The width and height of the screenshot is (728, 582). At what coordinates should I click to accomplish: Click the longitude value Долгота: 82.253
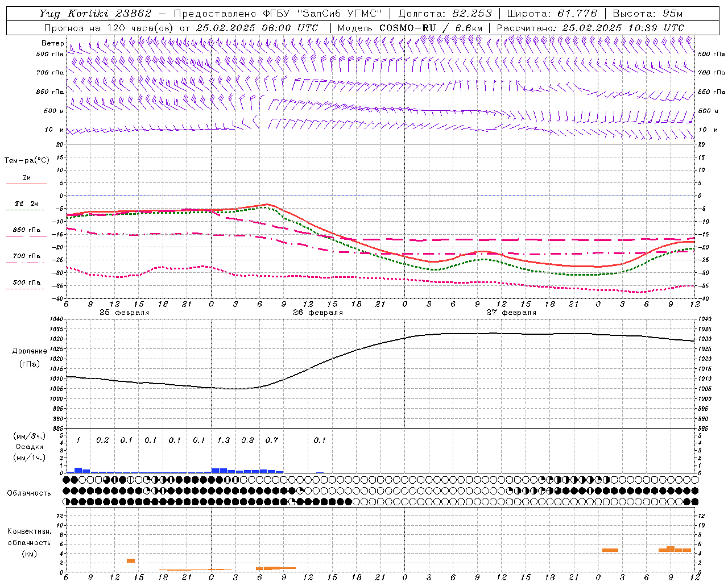pyautogui.click(x=445, y=14)
